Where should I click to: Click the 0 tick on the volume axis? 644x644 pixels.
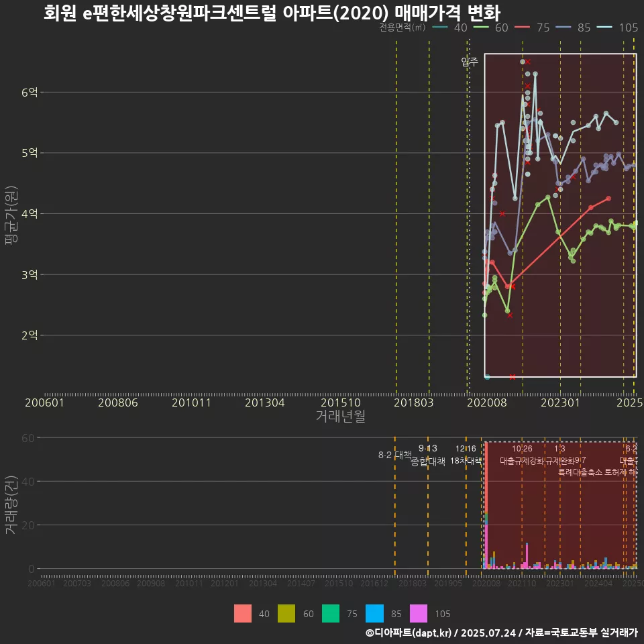[32, 569]
